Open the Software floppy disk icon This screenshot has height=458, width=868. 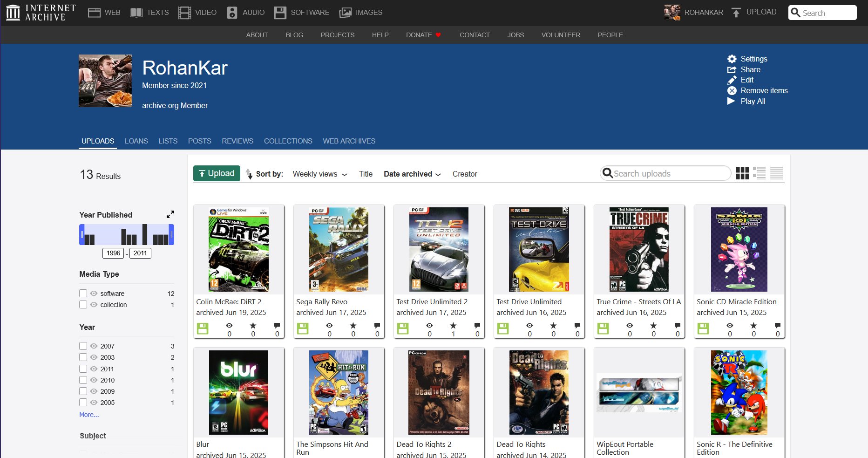pos(280,13)
